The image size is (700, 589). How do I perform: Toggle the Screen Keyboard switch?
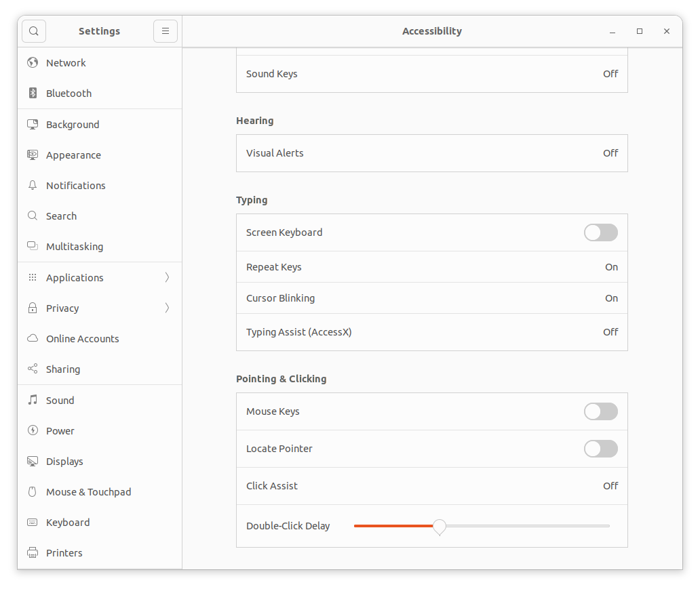tap(601, 232)
